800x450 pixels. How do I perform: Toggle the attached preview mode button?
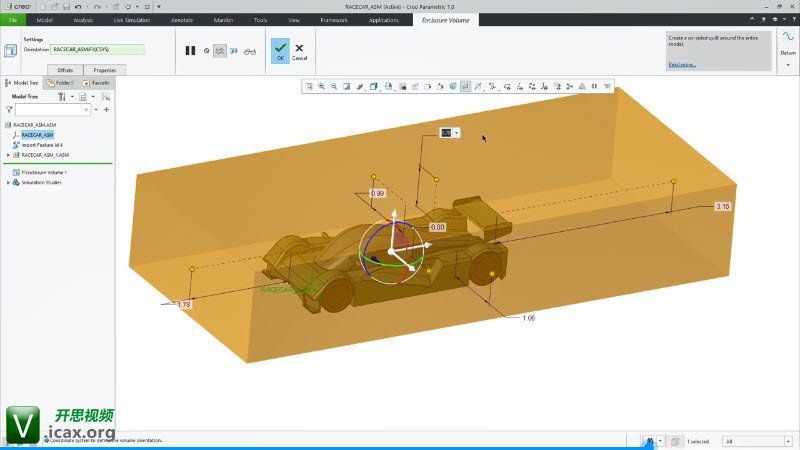[x=220, y=50]
